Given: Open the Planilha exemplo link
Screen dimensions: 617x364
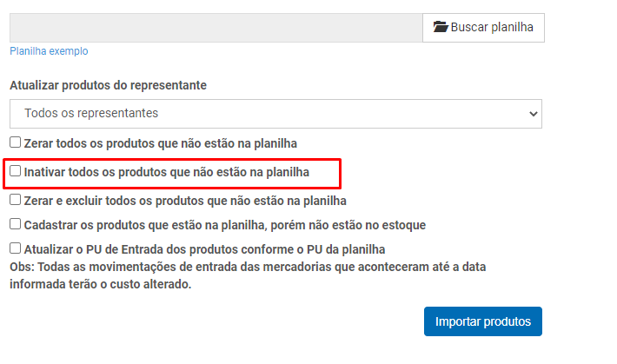Looking at the screenshot, I should [x=49, y=51].
